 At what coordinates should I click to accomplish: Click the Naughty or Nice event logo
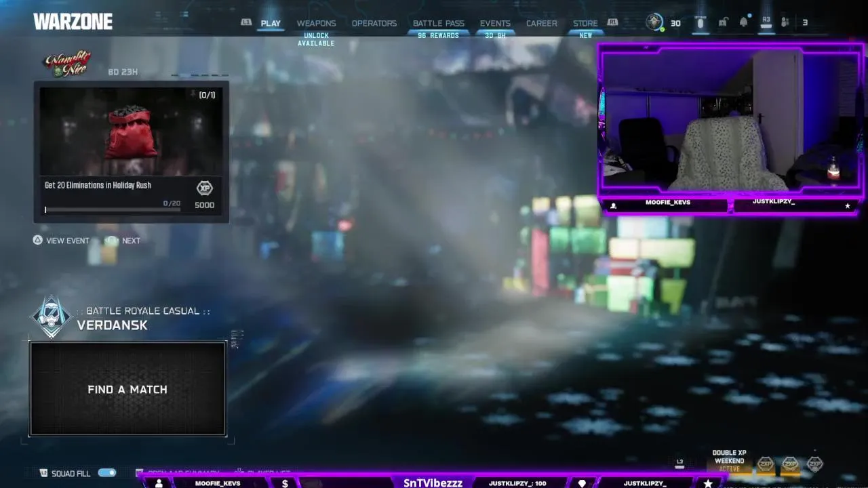(x=68, y=64)
